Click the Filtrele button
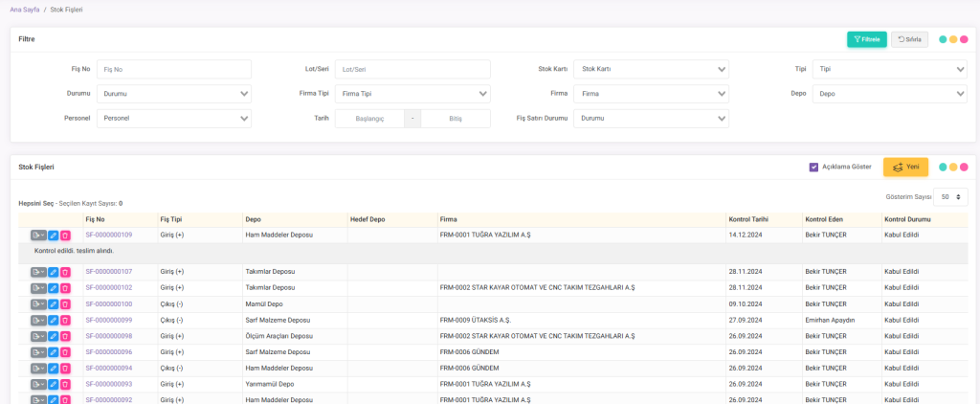This screenshot has height=404, width=980. [x=866, y=39]
